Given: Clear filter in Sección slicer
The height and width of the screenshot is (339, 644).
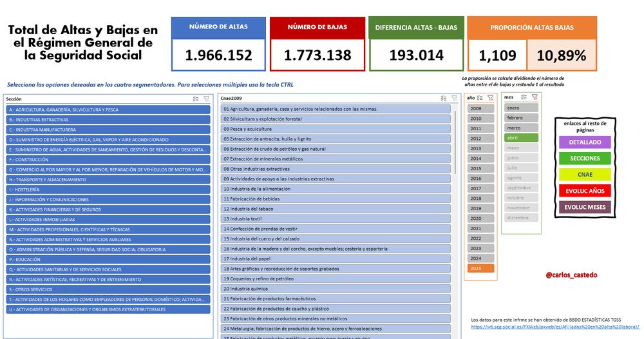Looking at the screenshot, I should 207,99.
